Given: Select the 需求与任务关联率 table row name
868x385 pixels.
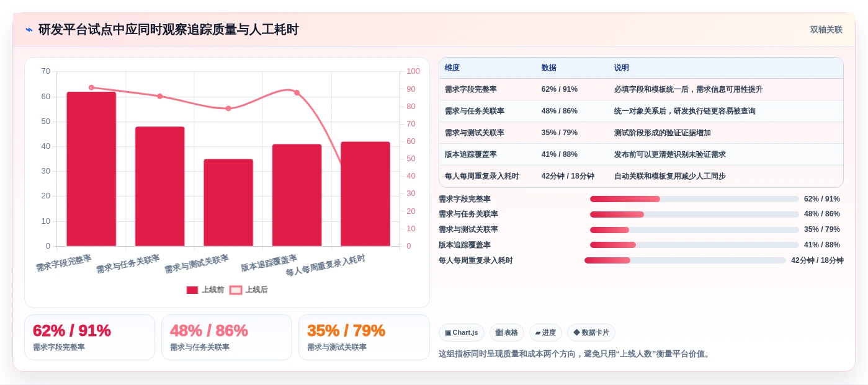Looking at the screenshot, I should pos(475,111).
